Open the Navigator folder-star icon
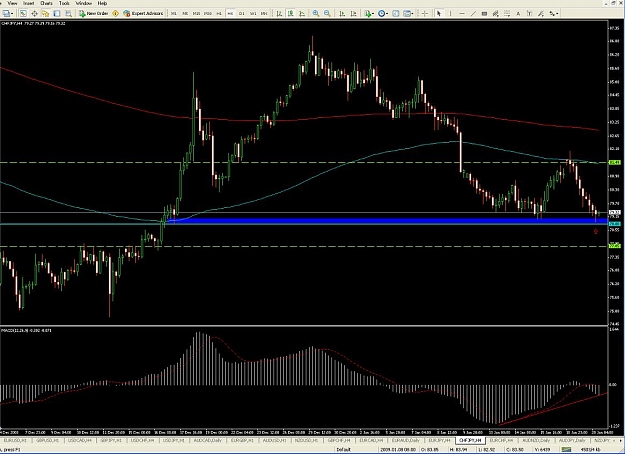625x454 pixels. 45,14
